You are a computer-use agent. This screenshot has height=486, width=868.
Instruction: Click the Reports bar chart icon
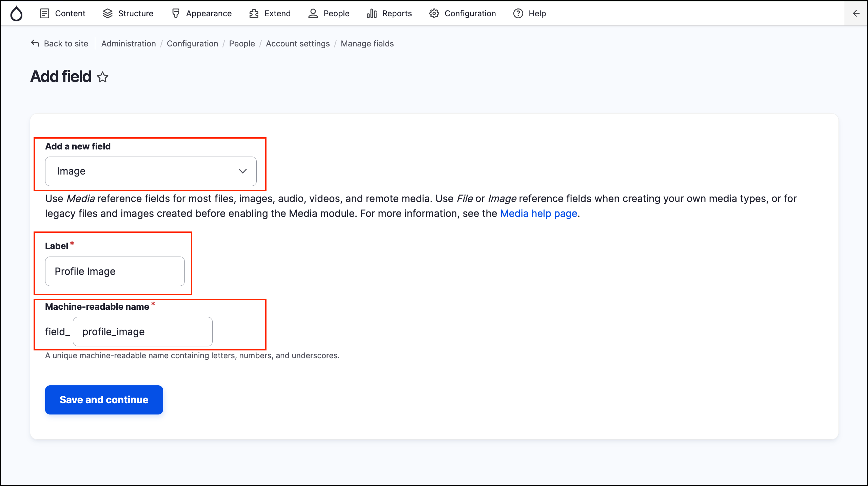[x=372, y=14]
